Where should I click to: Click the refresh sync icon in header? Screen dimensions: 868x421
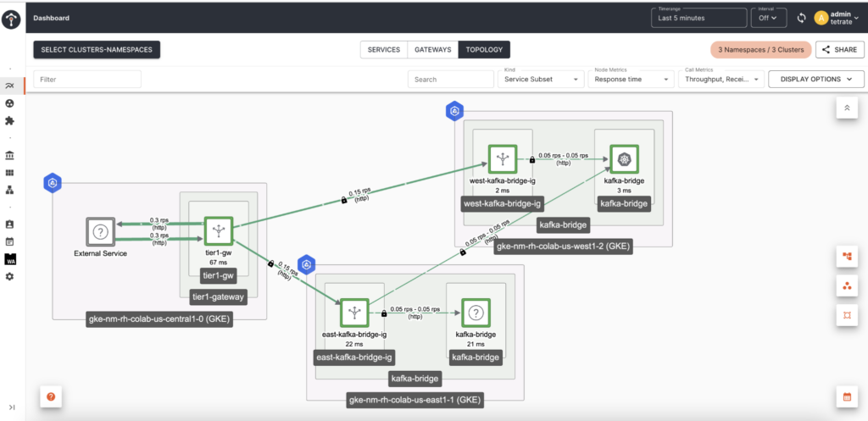(801, 19)
